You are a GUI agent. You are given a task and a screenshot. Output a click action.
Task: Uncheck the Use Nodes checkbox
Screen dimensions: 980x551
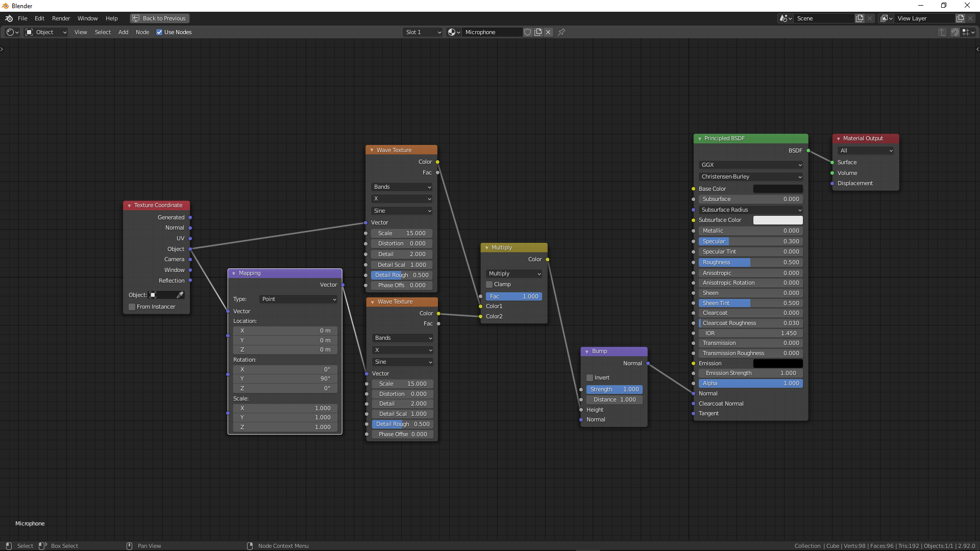[159, 32]
